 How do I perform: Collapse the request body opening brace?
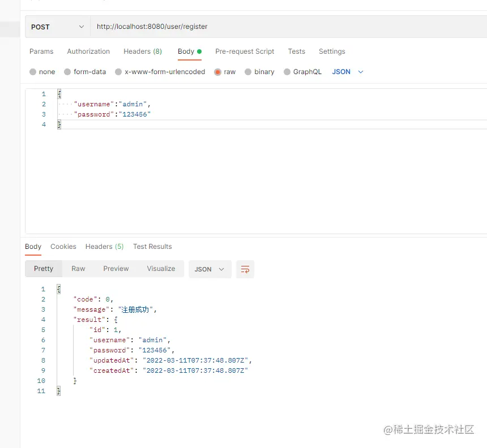pos(59,94)
